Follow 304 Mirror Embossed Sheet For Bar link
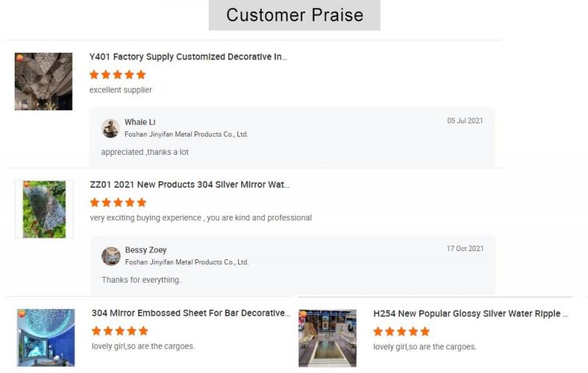 tap(191, 313)
